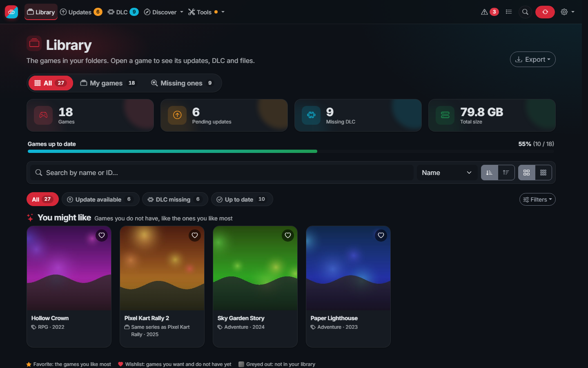Filter by DLC missing
The width and height of the screenshot is (588, 368).
pos(175,199)
